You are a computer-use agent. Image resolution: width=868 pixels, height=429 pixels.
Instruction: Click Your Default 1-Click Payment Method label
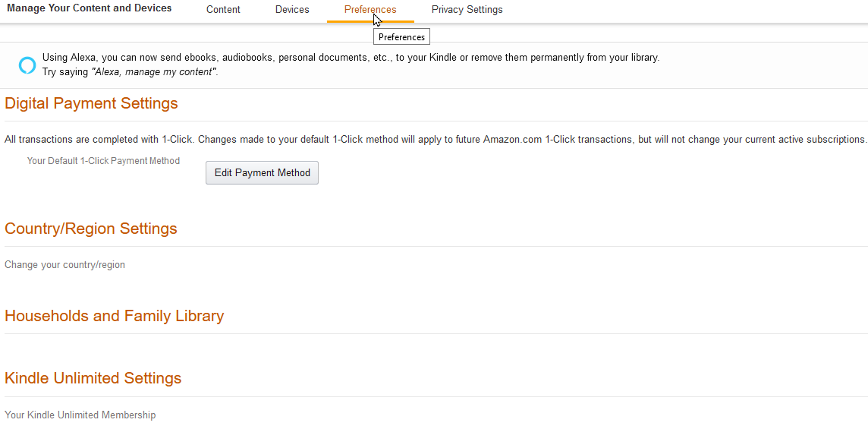pyautogui.click(x=103, y=161)
